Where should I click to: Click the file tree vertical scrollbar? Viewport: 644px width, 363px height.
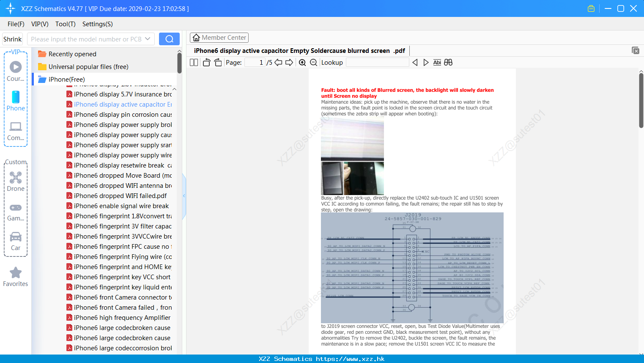tap(179, 63)
